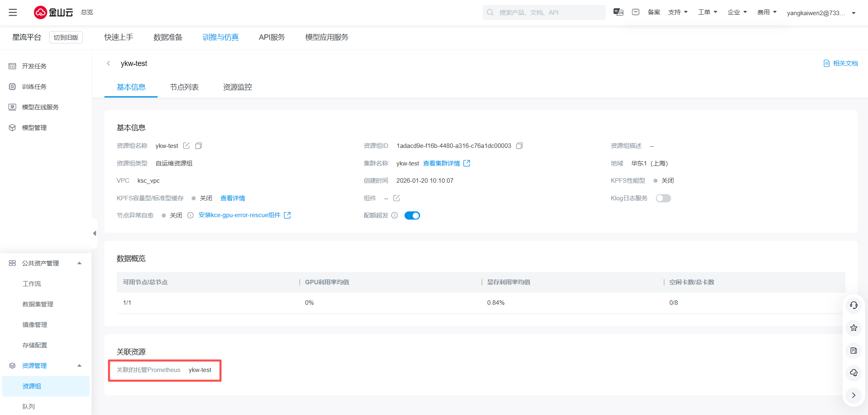The height and width of the screenshot is (415, 868).
Task: Click the star favorite icon on right
Action: (854, 328)
